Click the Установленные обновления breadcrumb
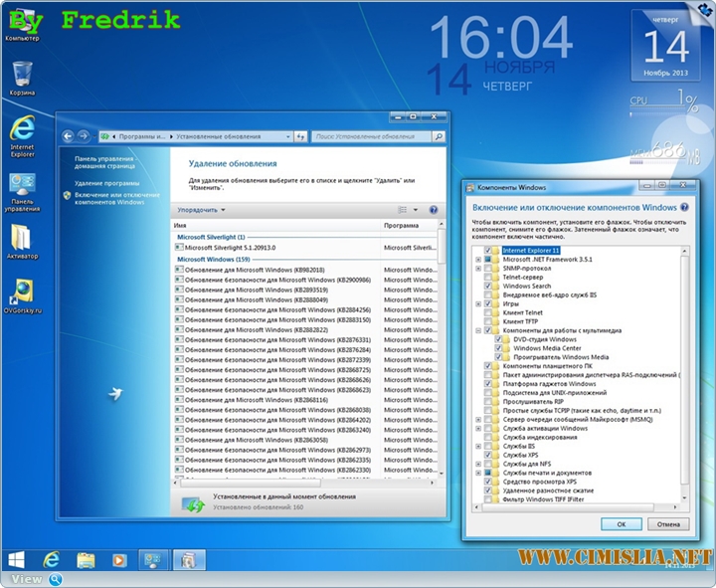716x588 pixels. pyautogui.click(x=218, y=136)
